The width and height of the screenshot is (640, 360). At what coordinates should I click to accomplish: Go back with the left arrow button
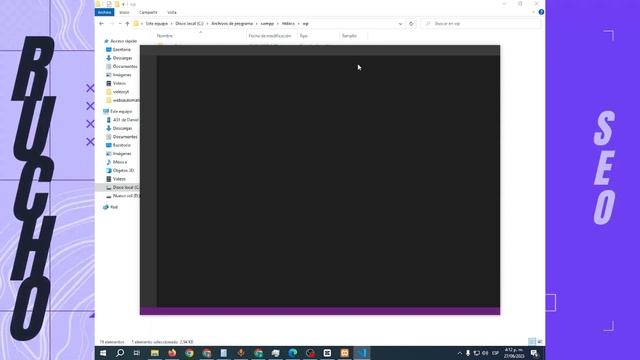102,24
